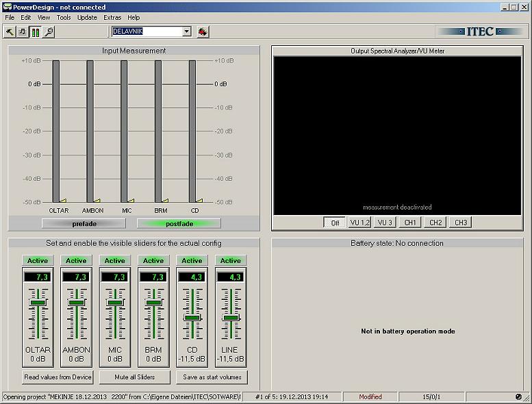Click the music note configuration toolbar icon
Screen dimensions: 532x404
pos(23,32)
